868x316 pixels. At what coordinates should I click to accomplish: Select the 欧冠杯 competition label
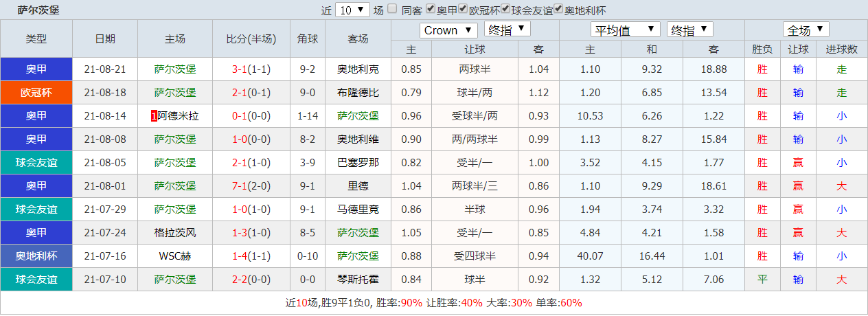(36, 93)
